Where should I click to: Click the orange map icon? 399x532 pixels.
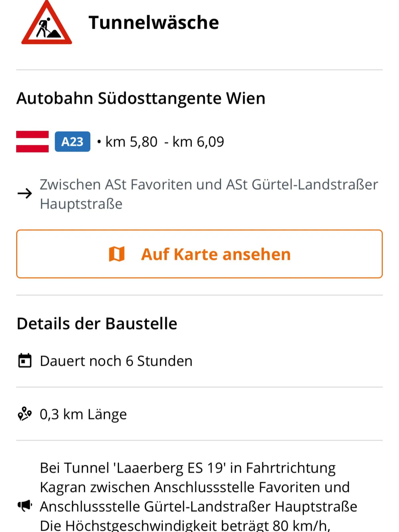117,254
